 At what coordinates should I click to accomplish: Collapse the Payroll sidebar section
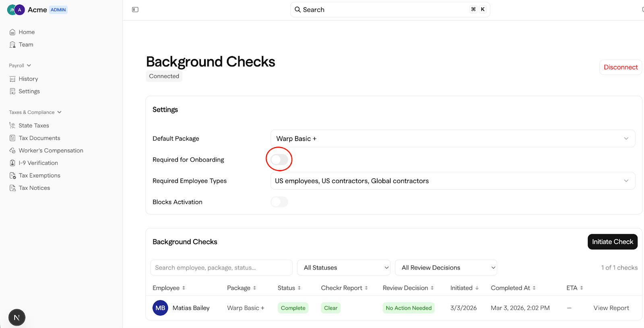pyautogui.click(x=20, y=66)
